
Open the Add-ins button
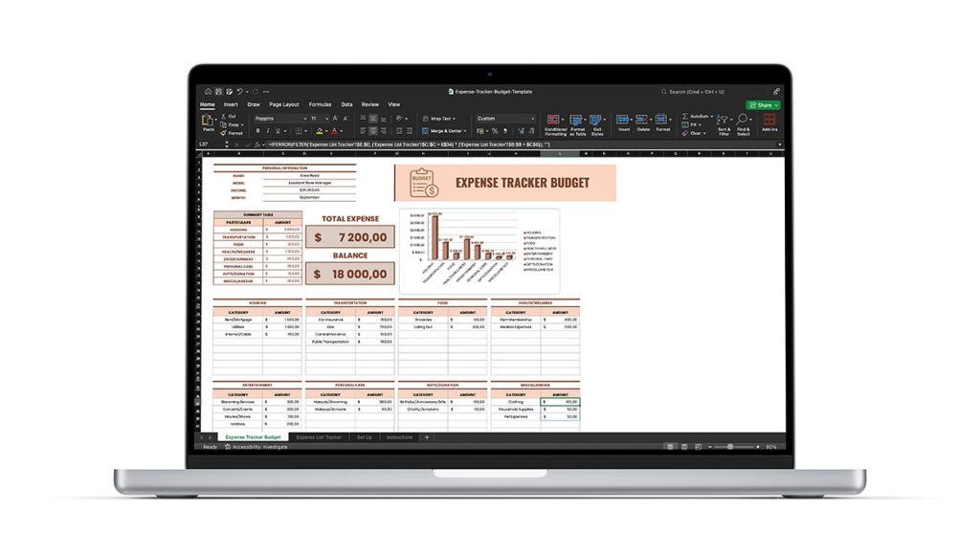(769, 122)
